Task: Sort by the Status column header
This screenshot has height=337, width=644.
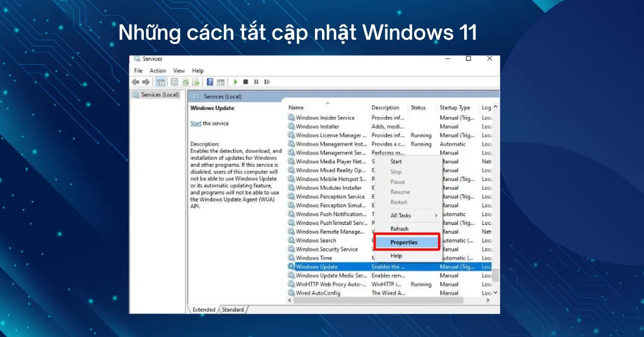Action: (422, 107)
